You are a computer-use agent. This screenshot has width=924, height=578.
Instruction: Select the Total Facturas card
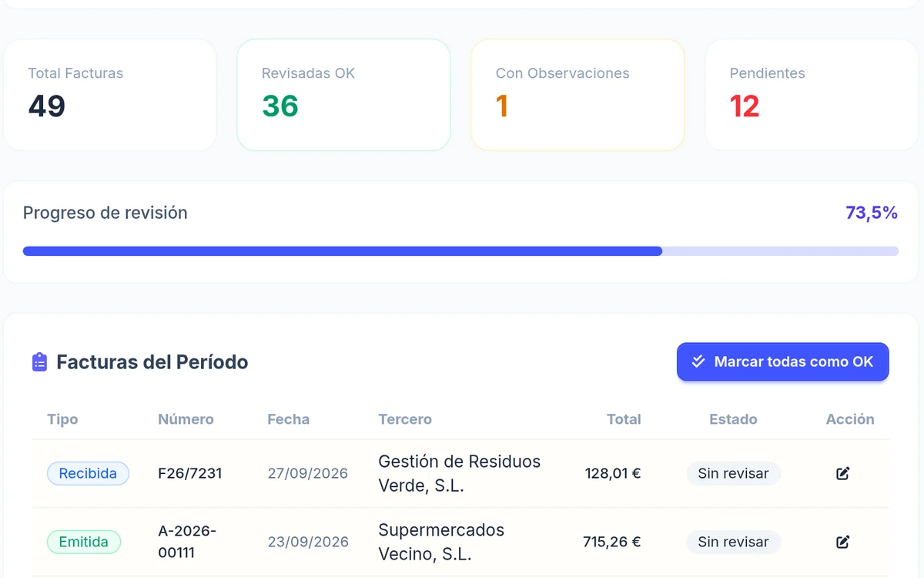point(110,95)
